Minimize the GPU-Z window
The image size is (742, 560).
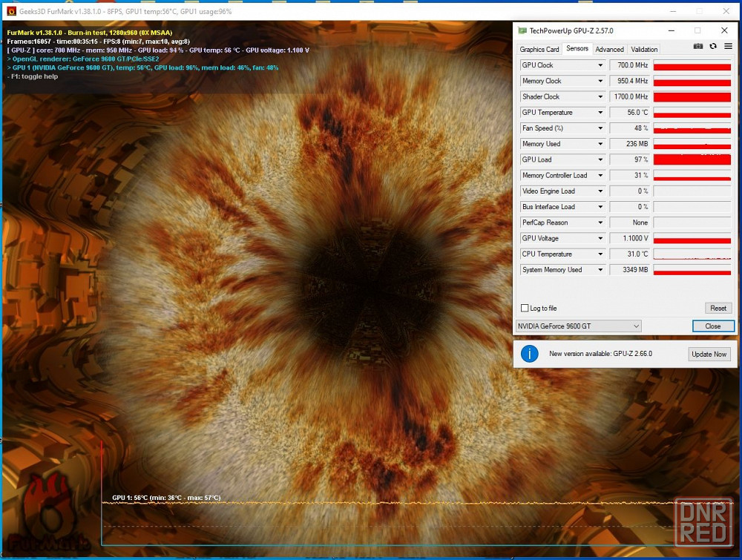click(x=671, y=30)
